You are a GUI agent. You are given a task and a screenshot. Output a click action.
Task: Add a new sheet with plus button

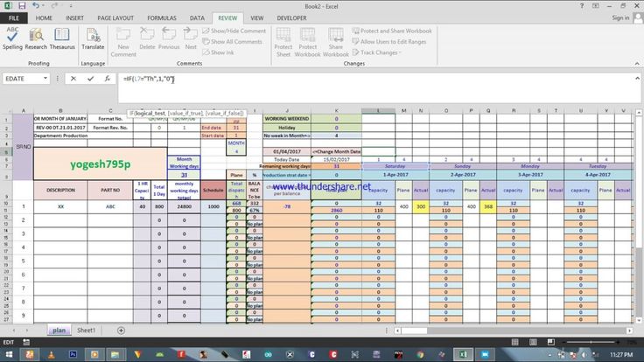(x=121, y=331)
